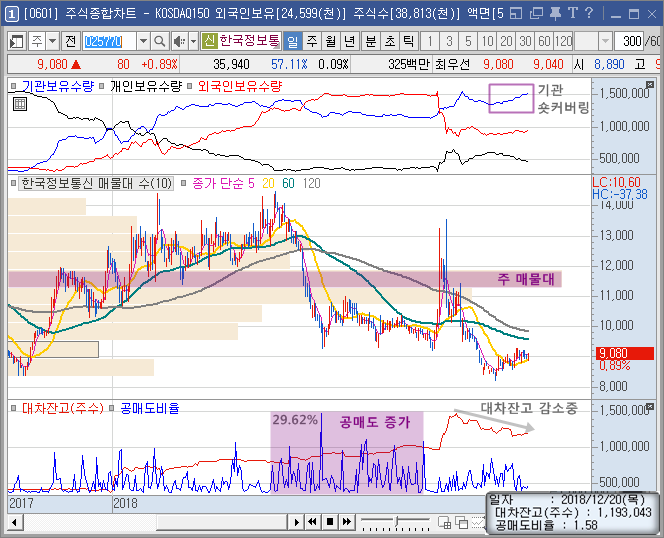
Task: Click the 20 moving average label
Action: tap(268, 183)
